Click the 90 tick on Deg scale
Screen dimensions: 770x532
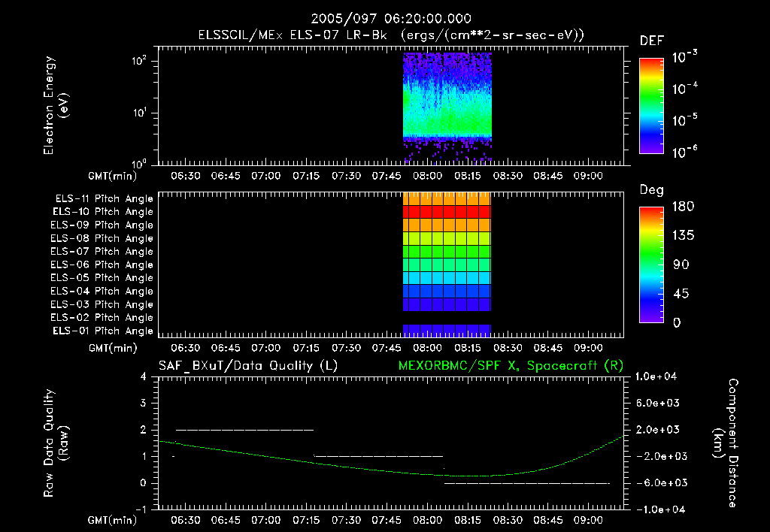681,265
